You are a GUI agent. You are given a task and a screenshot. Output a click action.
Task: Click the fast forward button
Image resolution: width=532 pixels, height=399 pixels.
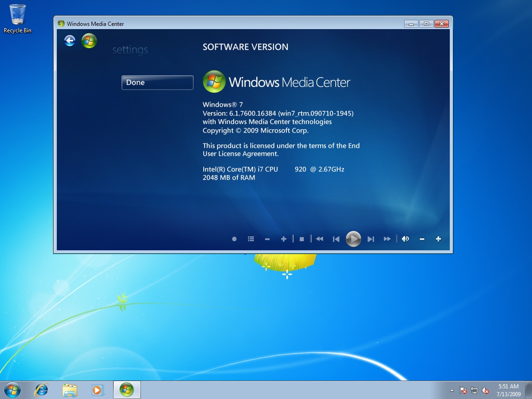[x=387, y=239]
